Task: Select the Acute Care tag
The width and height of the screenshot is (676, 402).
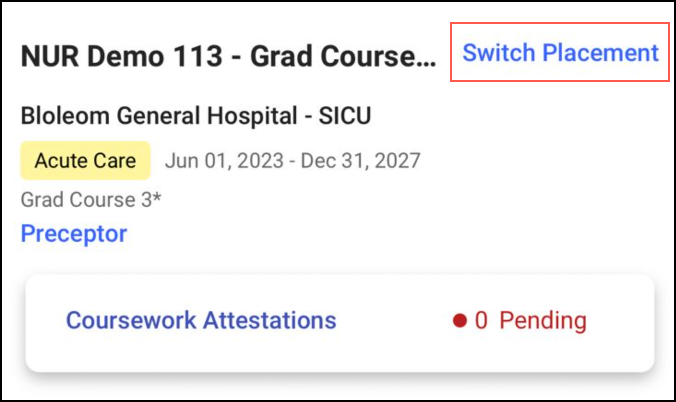Action: tap(85, 160)
